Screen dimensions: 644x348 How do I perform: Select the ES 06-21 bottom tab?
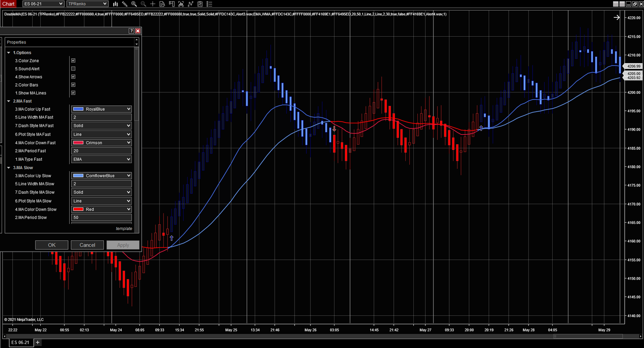pos(20,342)
